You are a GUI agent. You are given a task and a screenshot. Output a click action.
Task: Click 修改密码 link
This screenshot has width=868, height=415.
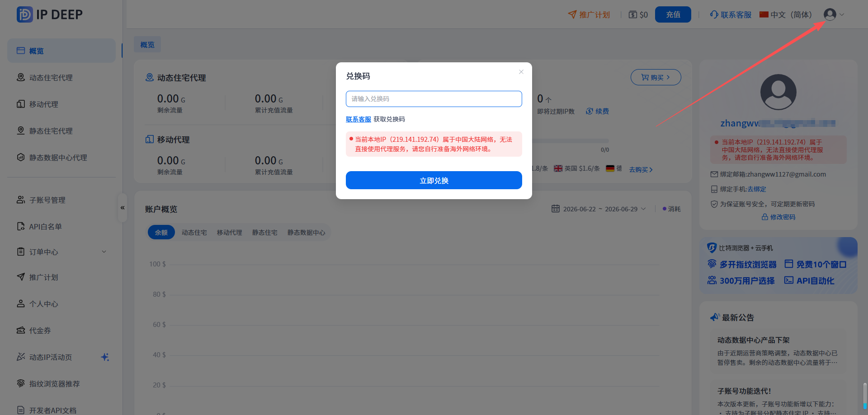[x=778, y=217]
